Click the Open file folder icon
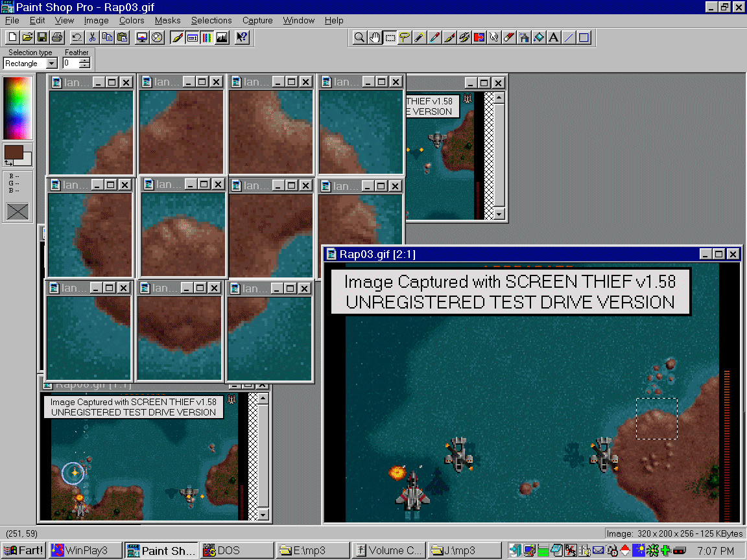The image size is (747, 560). pyautogui.click(x=28, y=37)
